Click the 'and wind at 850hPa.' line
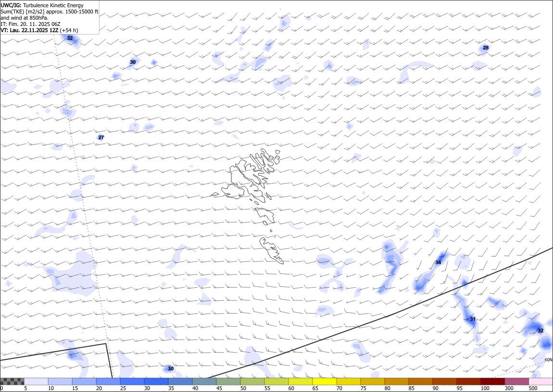Image resolution: width=553 pixels, height=392 pixels. (25, 18)
